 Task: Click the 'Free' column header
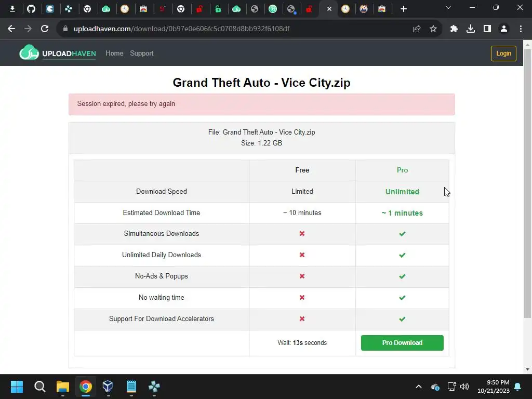302,170
